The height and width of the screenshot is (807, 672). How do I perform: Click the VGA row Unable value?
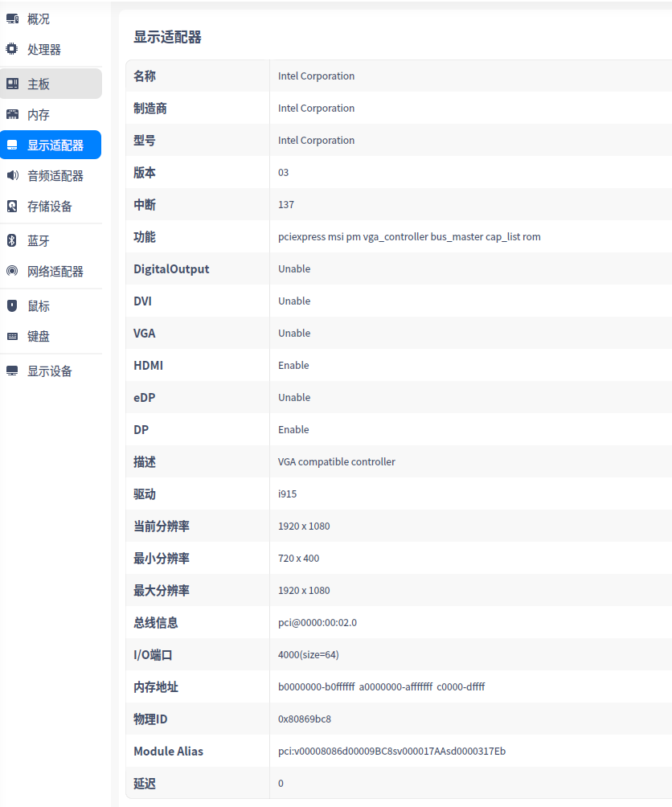tap(294, 333)
